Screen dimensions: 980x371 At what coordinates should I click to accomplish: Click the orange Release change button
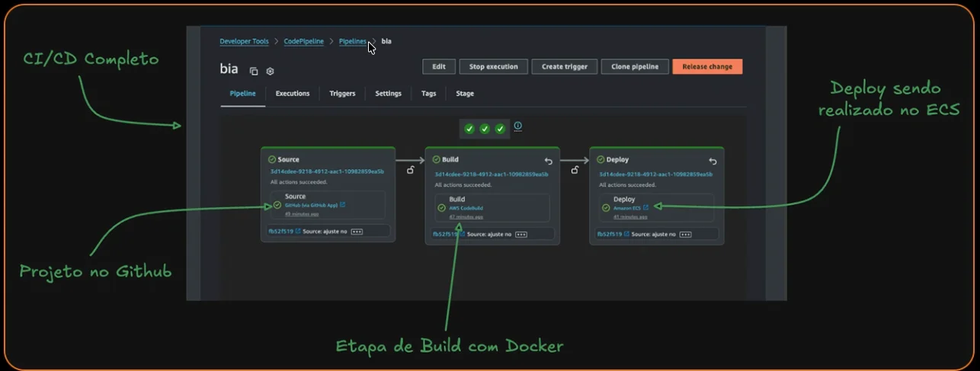pyautogui.click(x=707, y=67)
